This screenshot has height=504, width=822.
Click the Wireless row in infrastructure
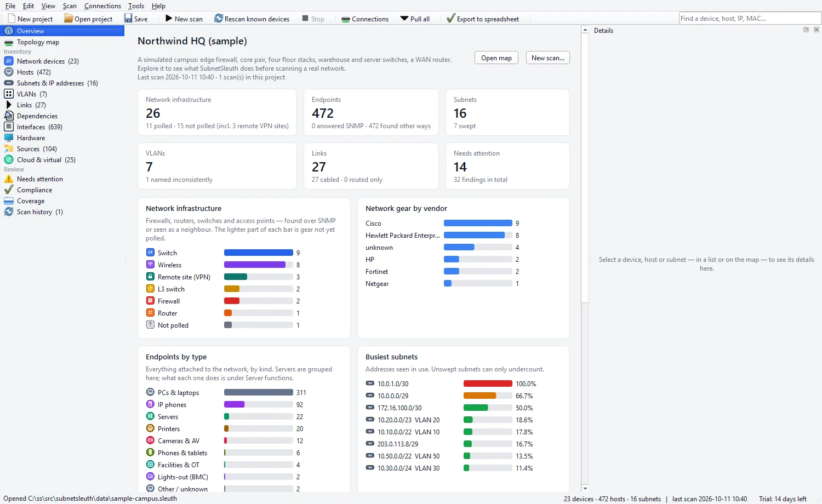point(224,265)
